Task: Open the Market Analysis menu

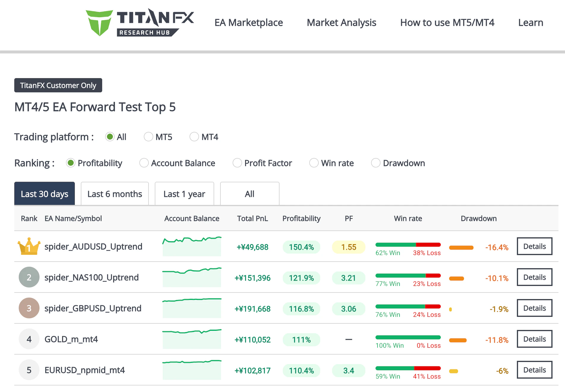Action: click(341, 23)
